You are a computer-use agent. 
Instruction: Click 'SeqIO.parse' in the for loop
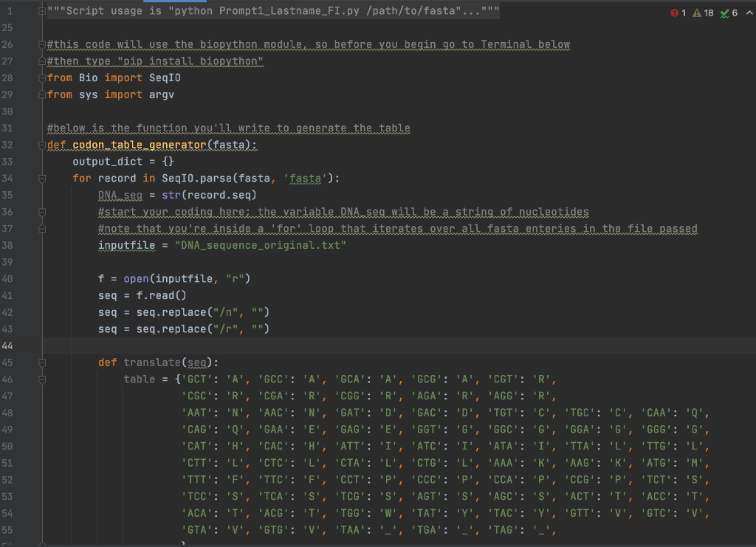pos(196,179)
